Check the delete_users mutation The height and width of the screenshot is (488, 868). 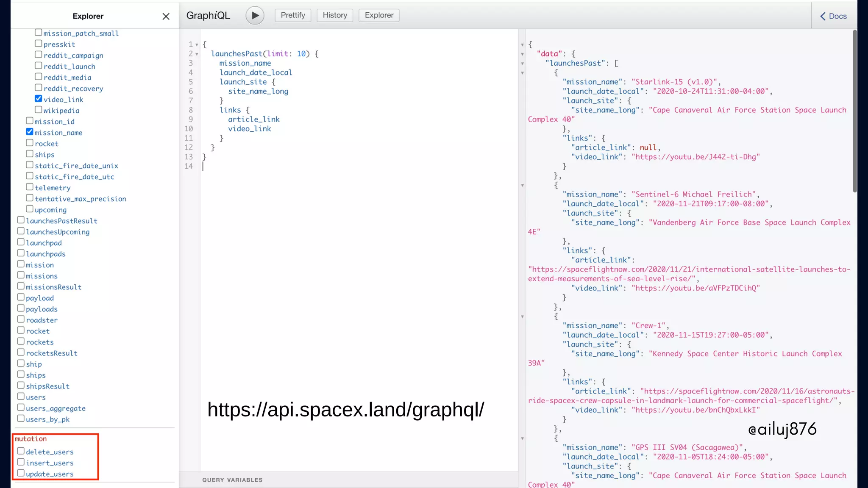[x=21, y=451]
